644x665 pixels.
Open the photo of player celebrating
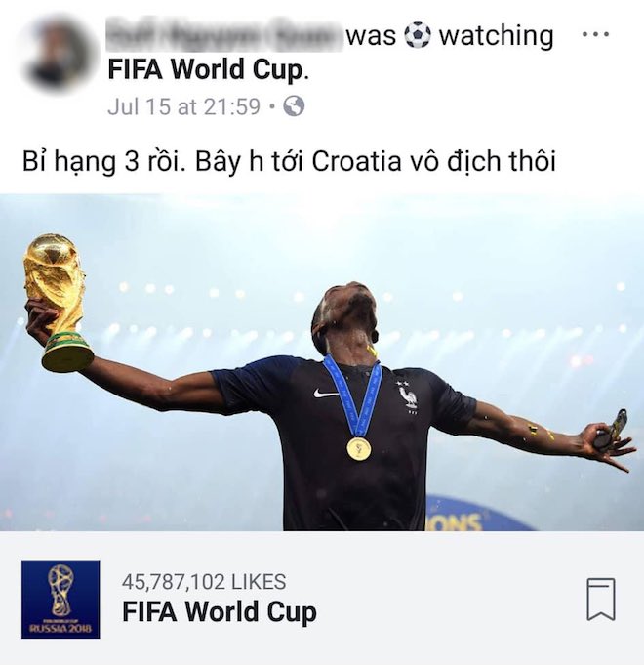click(x=322, y=362)
